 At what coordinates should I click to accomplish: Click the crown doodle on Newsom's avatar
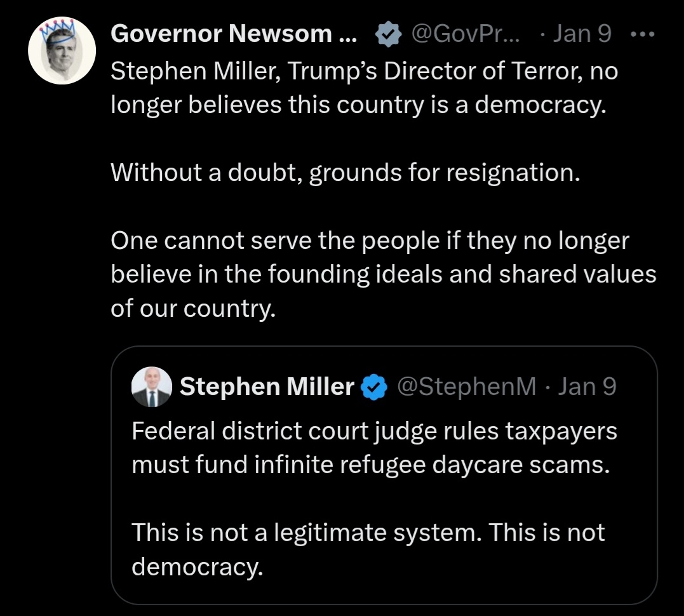click(61, 27)
